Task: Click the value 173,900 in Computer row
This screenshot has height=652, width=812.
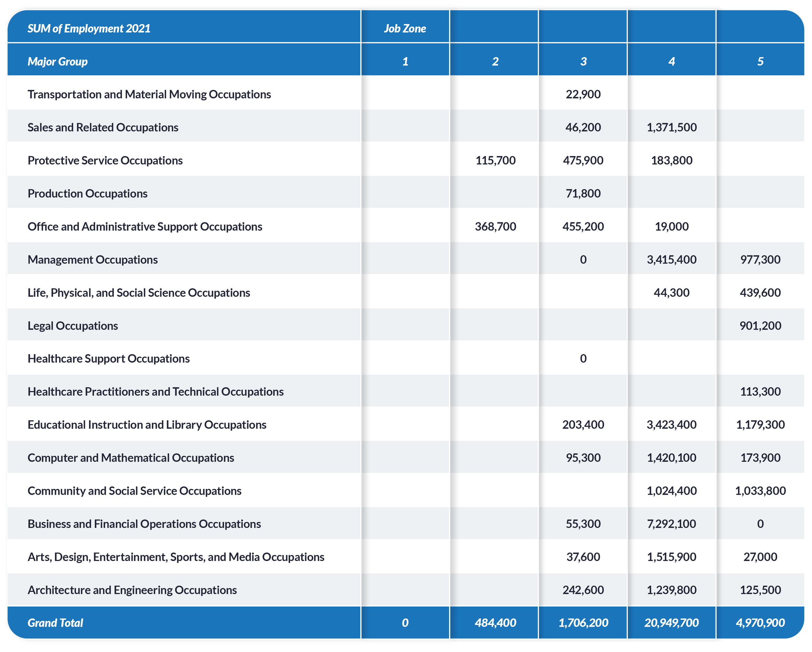Action: click(x=760, y=458)
